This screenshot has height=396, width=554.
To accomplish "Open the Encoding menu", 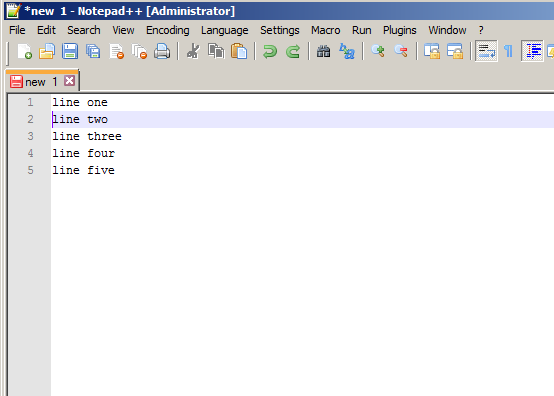I will coord(167,30).
